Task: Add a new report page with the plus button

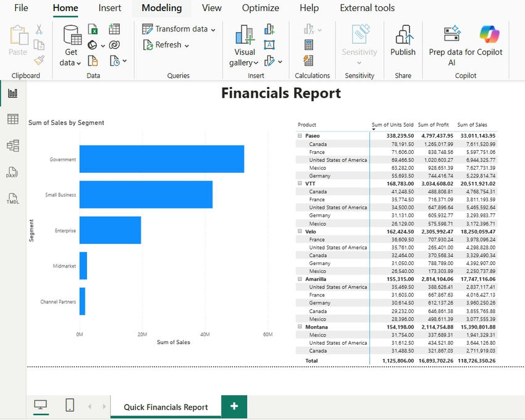Action: click(x=234, y=406)
